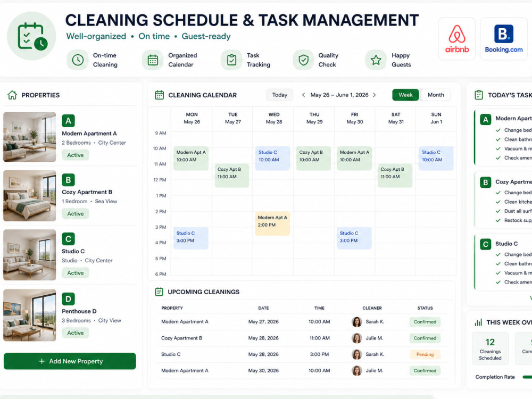Click the Upcoming Cleanings list icon

(159, 292)
